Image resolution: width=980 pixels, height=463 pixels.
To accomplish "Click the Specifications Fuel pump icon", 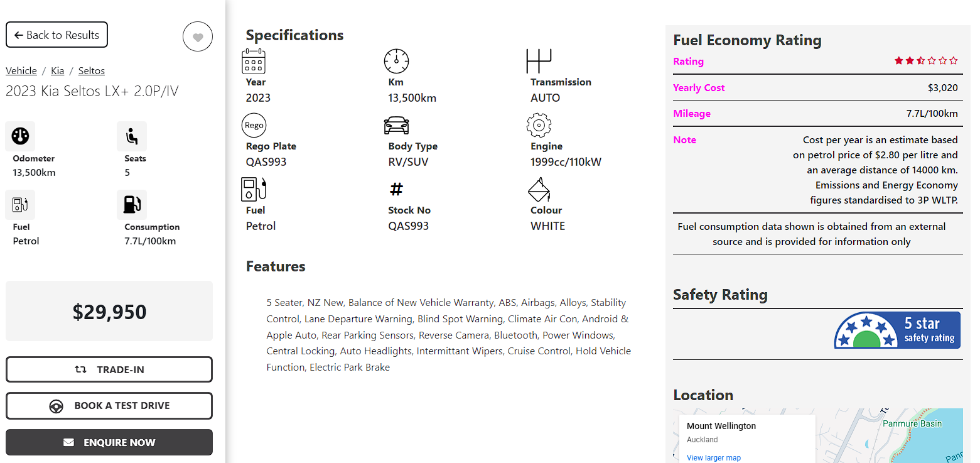I will (254, 189).
